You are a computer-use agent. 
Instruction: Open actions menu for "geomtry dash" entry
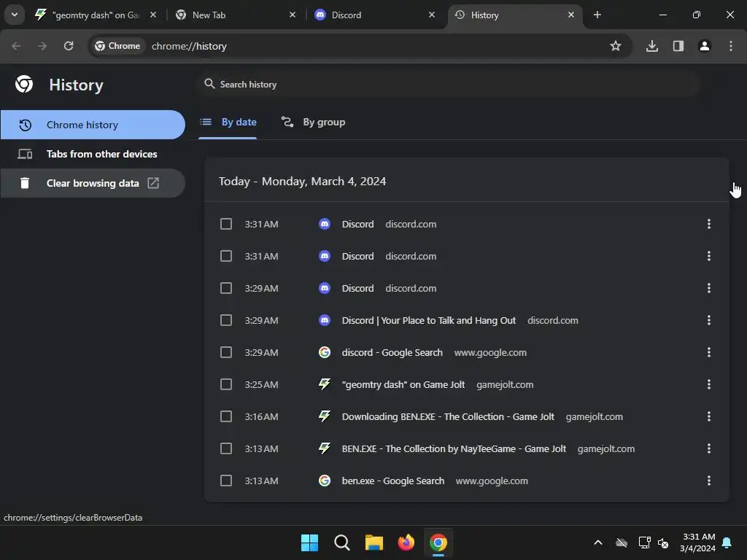pos(709,384)
